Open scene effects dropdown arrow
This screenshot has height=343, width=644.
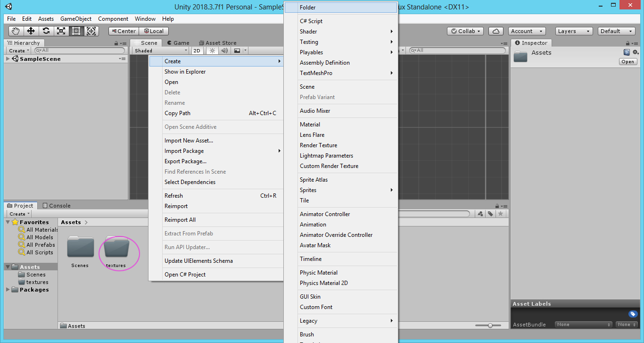245,50
